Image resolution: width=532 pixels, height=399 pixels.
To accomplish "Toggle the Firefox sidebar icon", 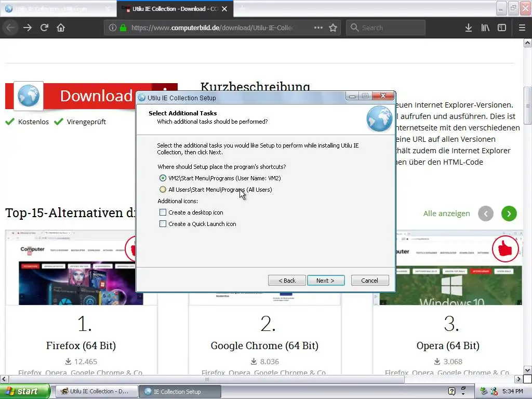I will click(x=502, y=28).
